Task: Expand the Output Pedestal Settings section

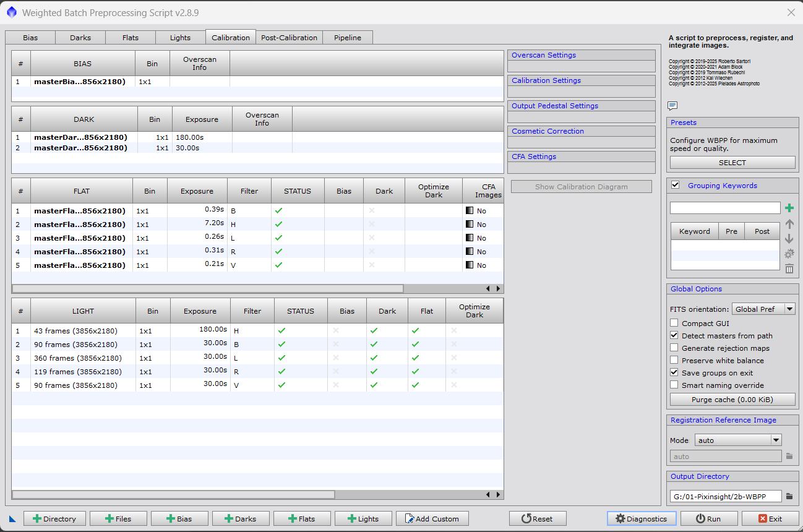Action: [x=581, y=106]
